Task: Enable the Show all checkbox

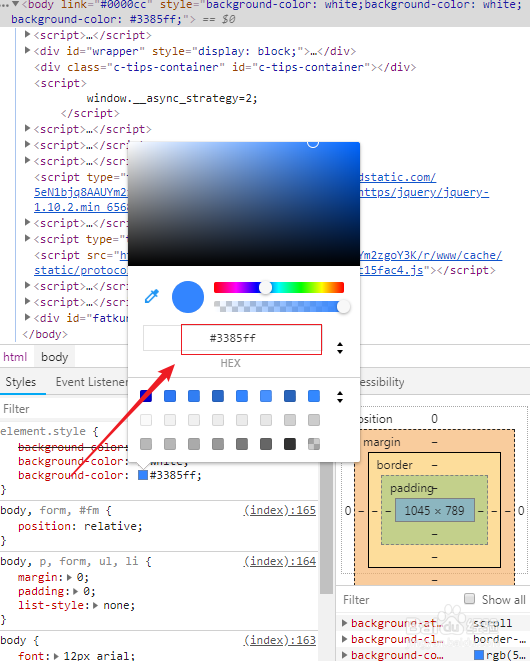Action: [x=469, y=599]
